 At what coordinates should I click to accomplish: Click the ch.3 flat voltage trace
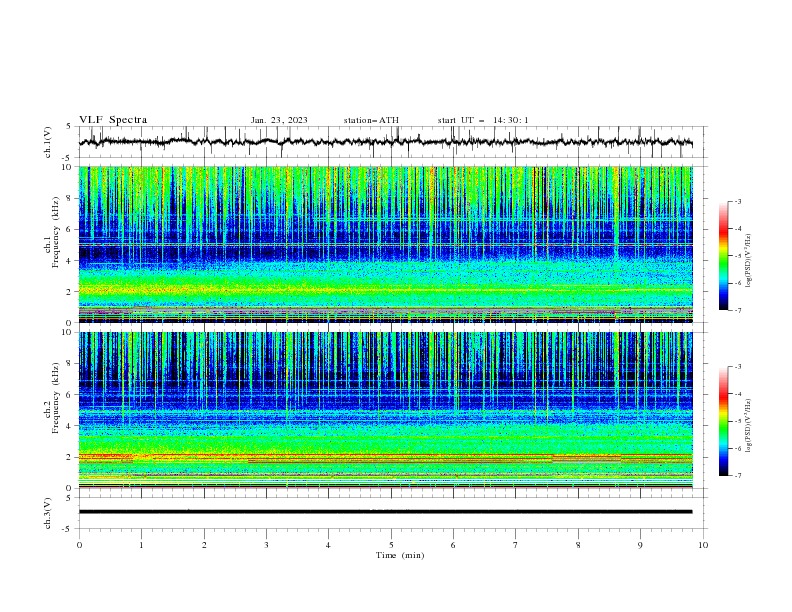click(385, 512)
